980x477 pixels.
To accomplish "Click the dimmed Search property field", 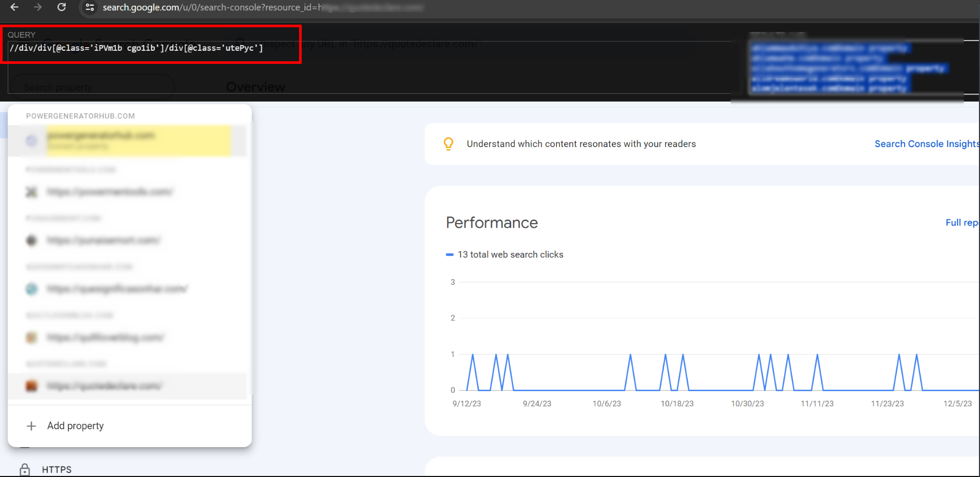I will [x=92, y=87].
